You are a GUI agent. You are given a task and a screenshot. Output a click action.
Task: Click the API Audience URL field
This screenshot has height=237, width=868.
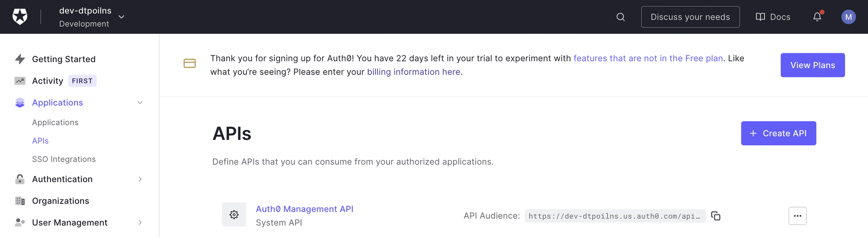(614, 216)
